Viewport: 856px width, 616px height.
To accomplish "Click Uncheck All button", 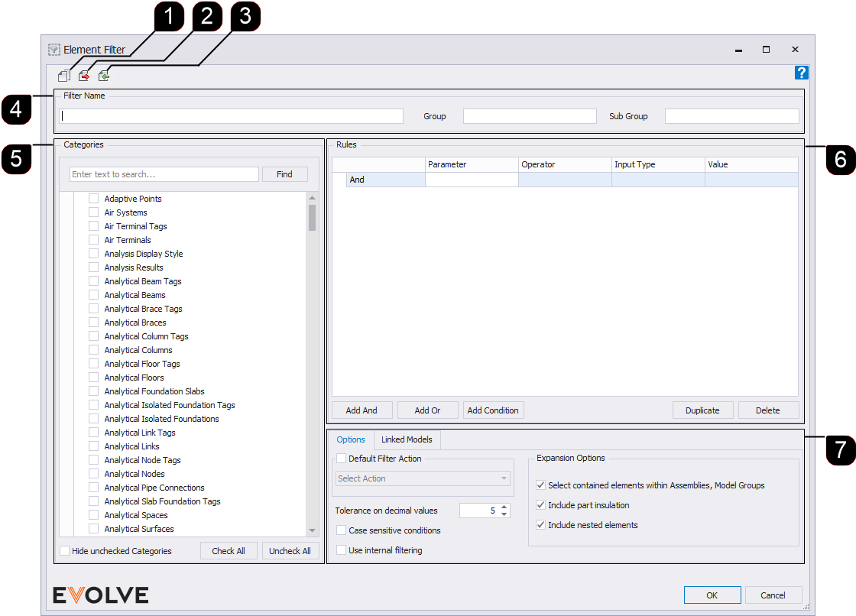I will pos(290,551).
